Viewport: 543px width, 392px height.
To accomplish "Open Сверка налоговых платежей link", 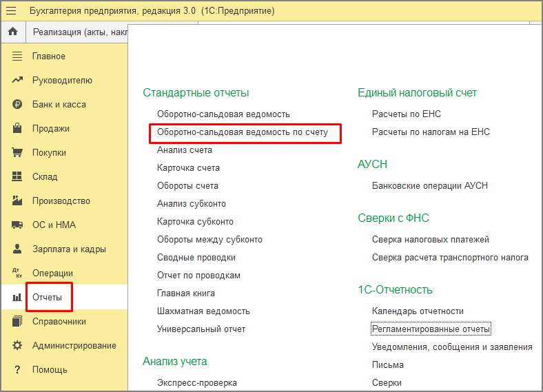I will [x=430, y=239].
